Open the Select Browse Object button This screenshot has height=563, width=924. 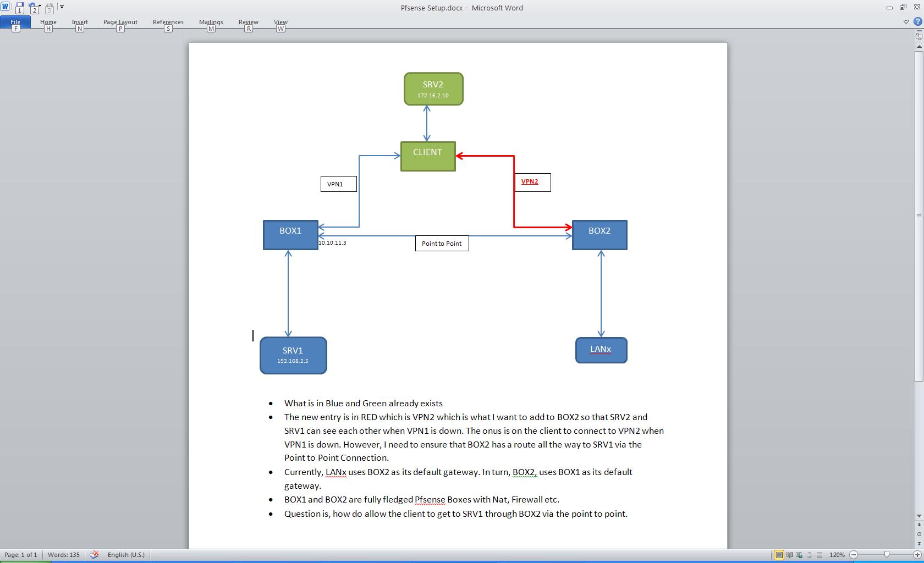[x=919, y=534]
